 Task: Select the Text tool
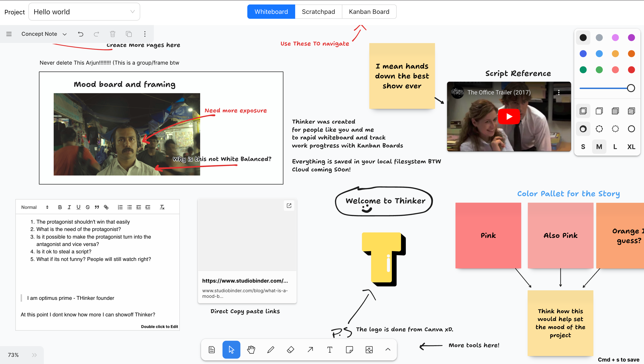click(x=330, y=349)
